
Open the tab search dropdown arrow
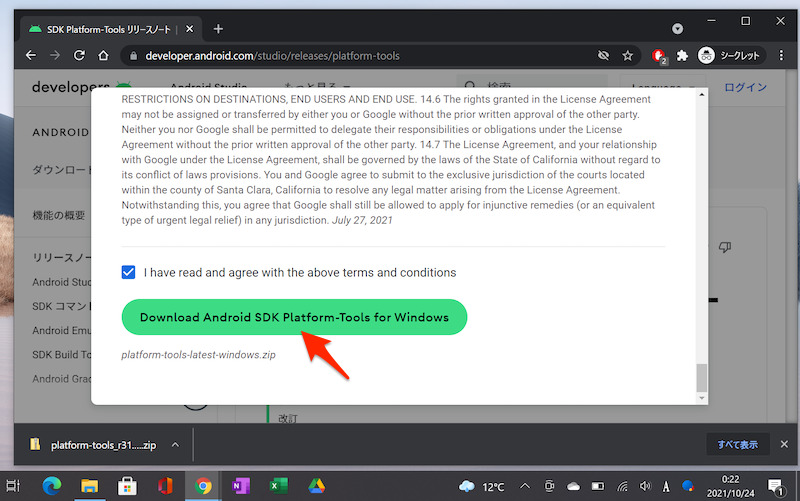point(677,28)
